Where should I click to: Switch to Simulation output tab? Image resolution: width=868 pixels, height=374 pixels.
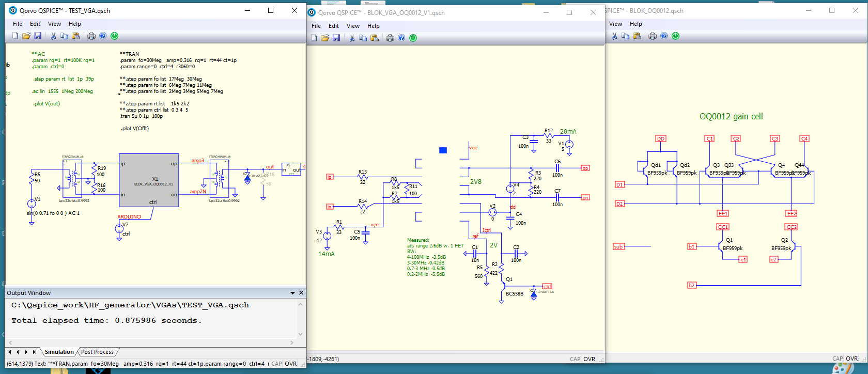pyautogui.click(x=59, y=352)
